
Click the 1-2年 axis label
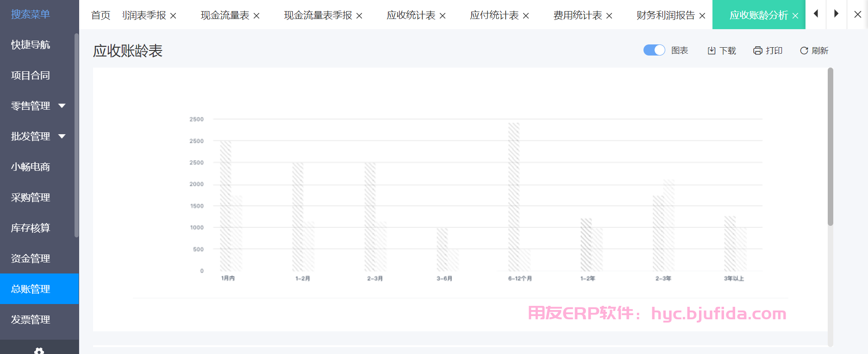tap(588, 279)
